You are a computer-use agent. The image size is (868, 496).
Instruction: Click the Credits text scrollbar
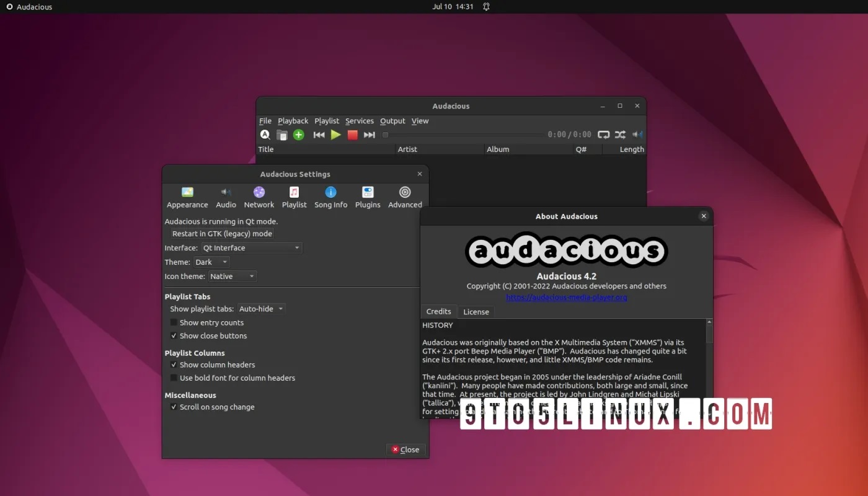click(709, 370)
